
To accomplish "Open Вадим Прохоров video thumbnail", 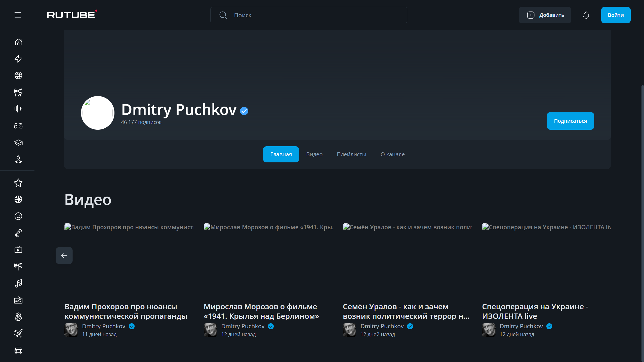I will (129, 259).
